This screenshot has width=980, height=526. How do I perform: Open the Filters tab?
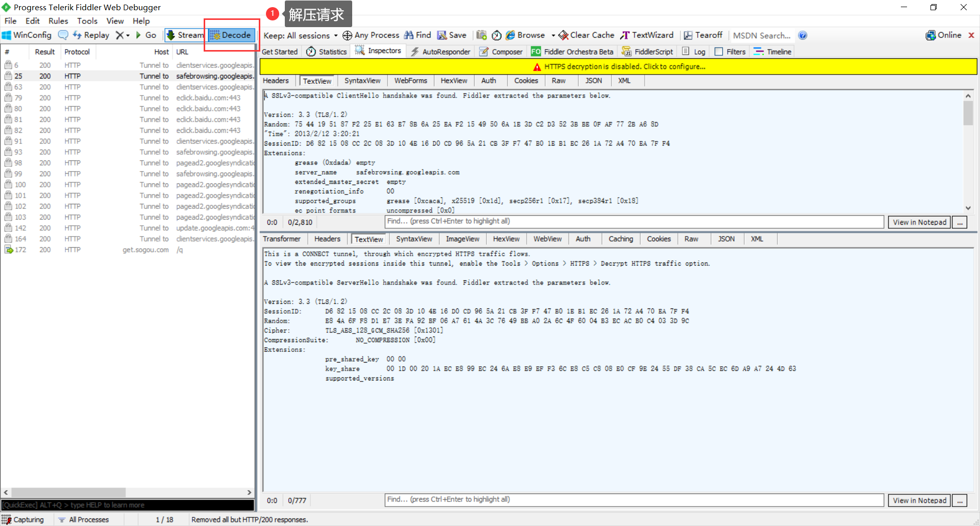(x=730, y=52)
